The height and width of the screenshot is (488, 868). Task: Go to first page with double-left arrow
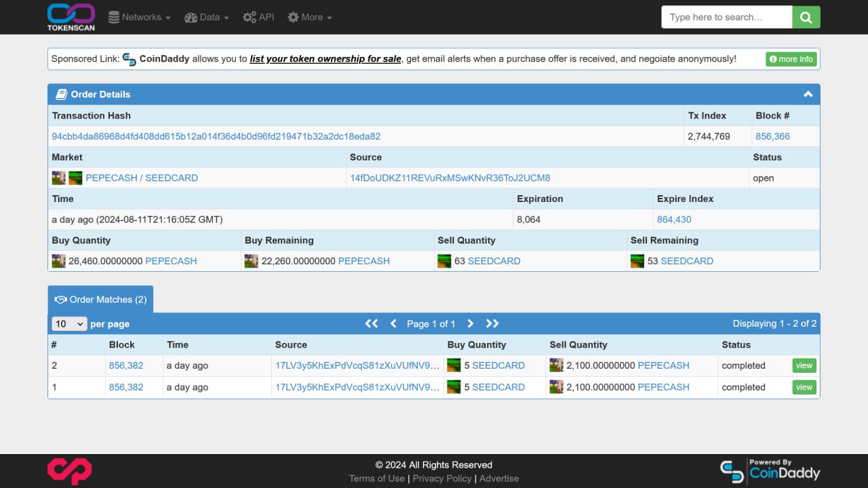pyautogui.click(x=372, y=323)
